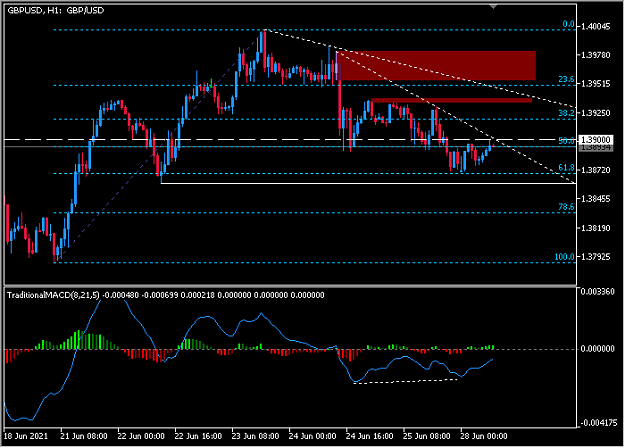
Task: Click the GBPUSD, H1 chart title
Action: pyautogui.click(x=56, y=11)
